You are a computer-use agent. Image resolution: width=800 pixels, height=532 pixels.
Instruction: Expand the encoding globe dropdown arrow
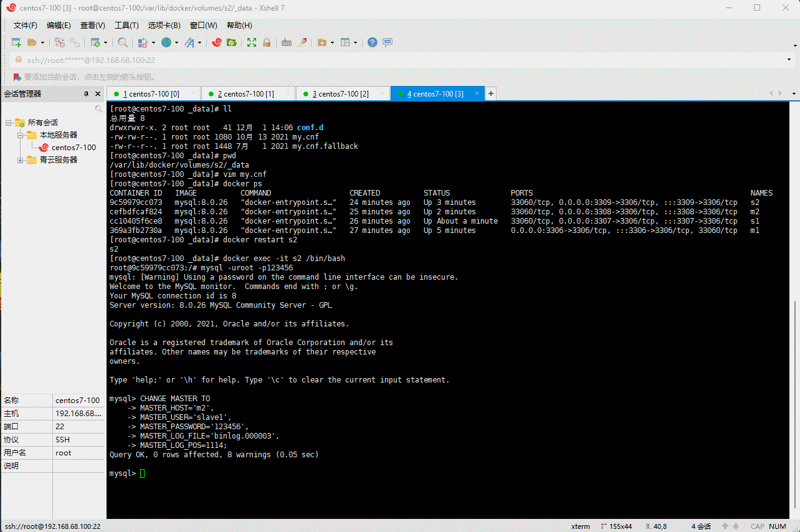176,43
